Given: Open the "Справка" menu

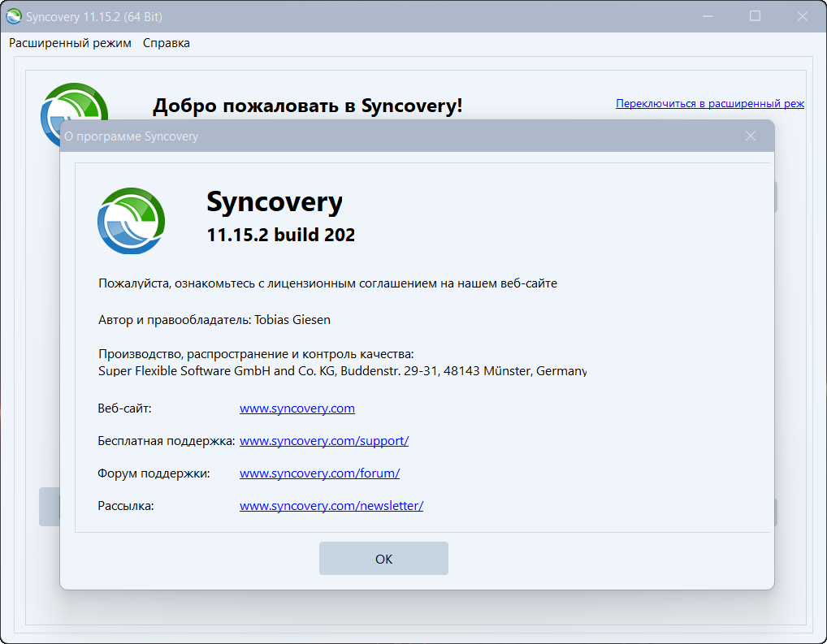Looking at the screenshot, I should click(x=167, y=43).
